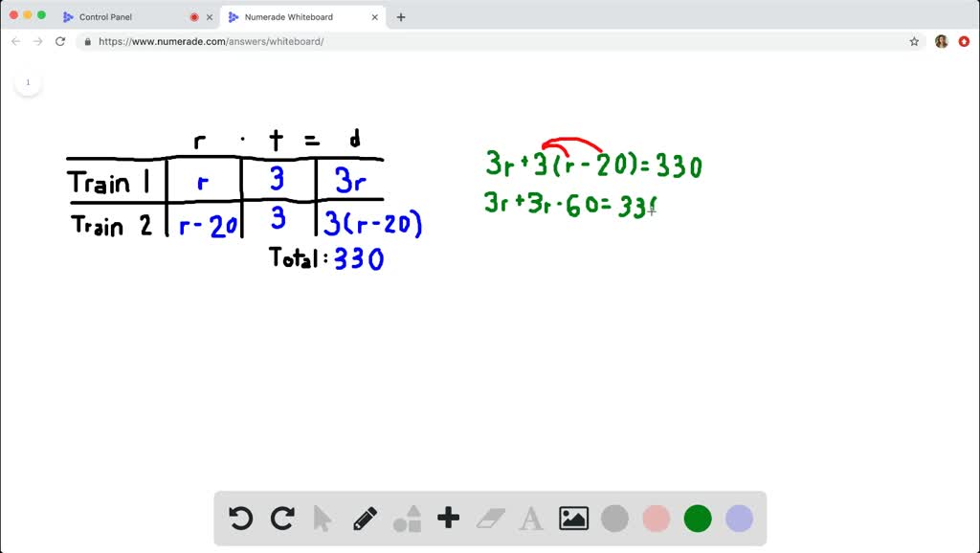Pick the pink color swatch
The image size is (980, 553).
656,519
